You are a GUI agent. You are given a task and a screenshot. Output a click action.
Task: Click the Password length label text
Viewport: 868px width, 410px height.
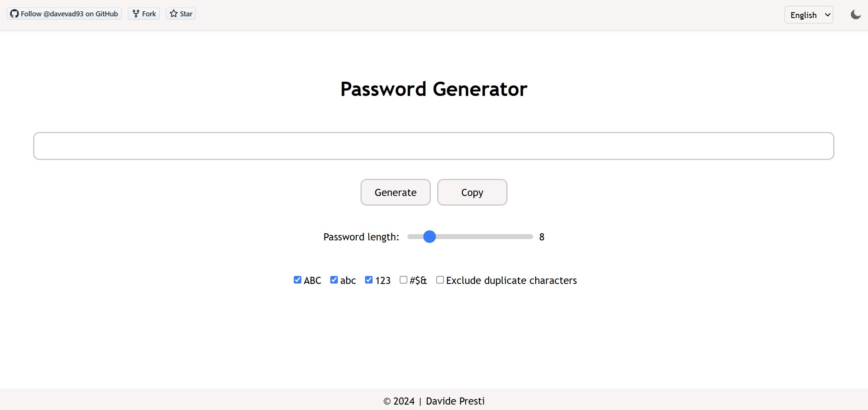[x=361, y=237]
